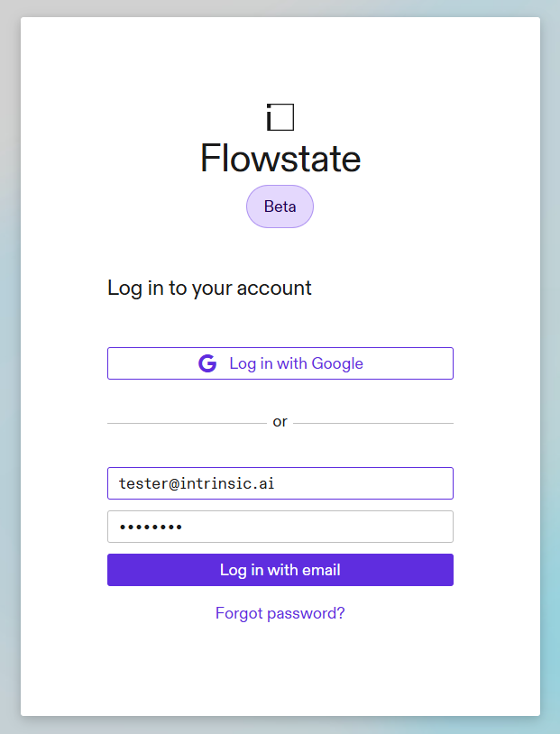Click the "or" divider label
This screenshot has width=560, height=734.
(280, 422)
